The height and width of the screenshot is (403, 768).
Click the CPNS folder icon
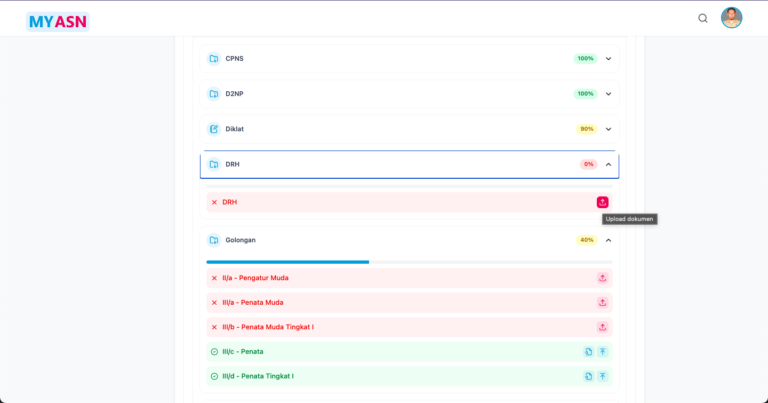(213, 59)
